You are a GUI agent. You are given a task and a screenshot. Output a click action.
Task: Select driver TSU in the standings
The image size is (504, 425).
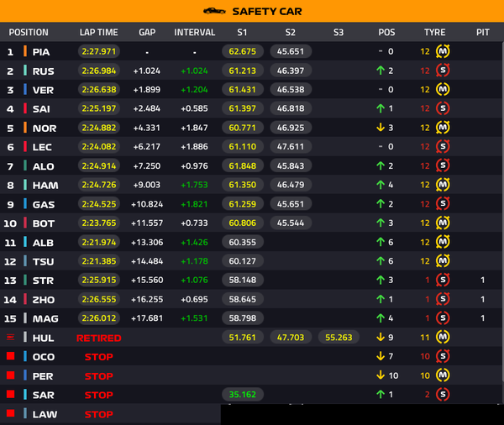click(43, 262)
